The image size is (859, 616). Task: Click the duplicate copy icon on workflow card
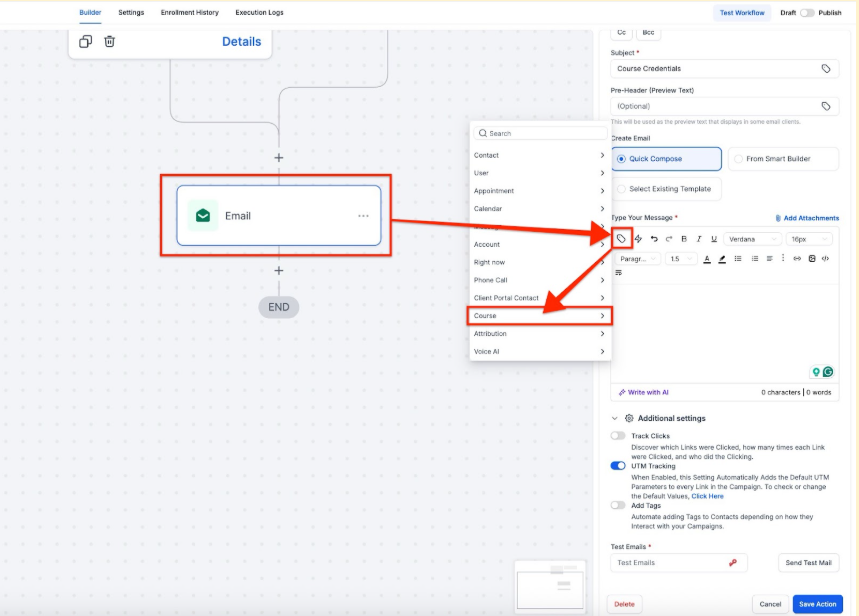pos(85,41)
